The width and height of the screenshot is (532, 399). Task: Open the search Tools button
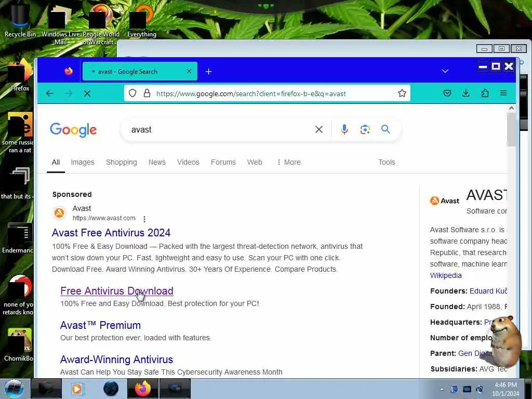click(387, 162)
